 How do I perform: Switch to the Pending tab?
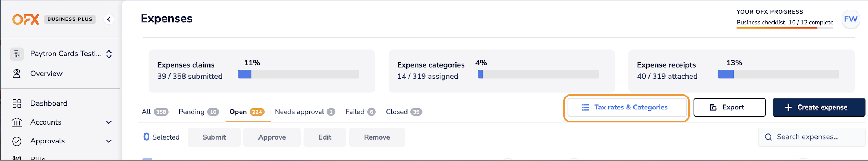[x=198, y=112]
